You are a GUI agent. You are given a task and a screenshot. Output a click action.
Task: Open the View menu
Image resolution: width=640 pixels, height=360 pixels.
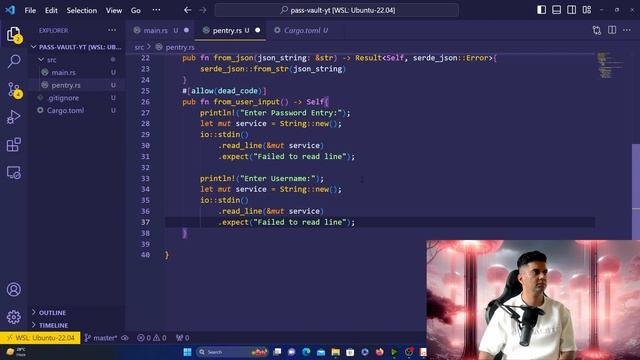(114, 10)
